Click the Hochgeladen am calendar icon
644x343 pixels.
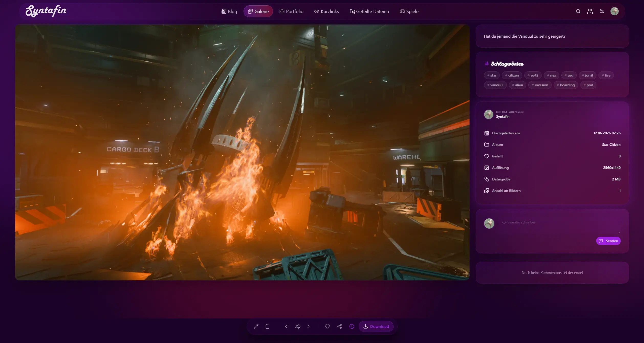pos(486,133)
